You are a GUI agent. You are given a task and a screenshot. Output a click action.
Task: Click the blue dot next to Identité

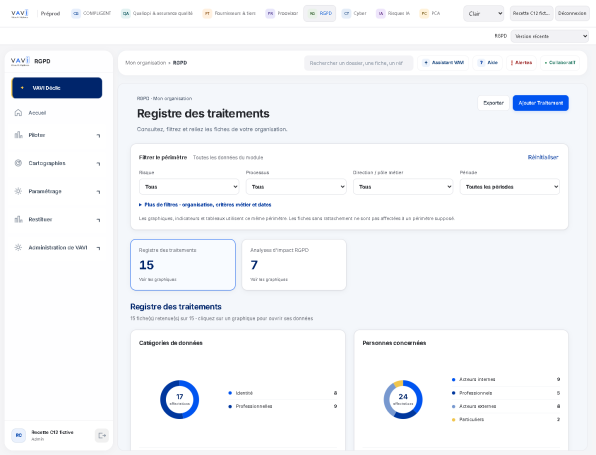(x=230, y=393)
